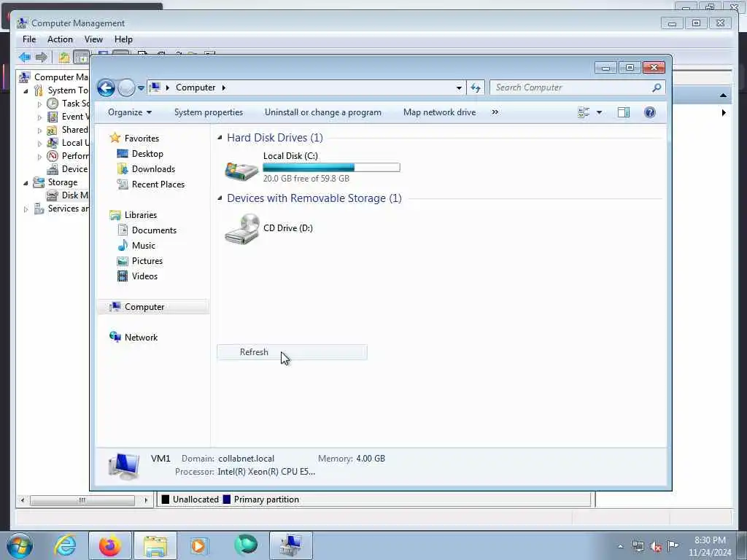Viewport: 747px width, 560px height.
Task: Open View menu in Computer Management
Action: pos(93,39)
